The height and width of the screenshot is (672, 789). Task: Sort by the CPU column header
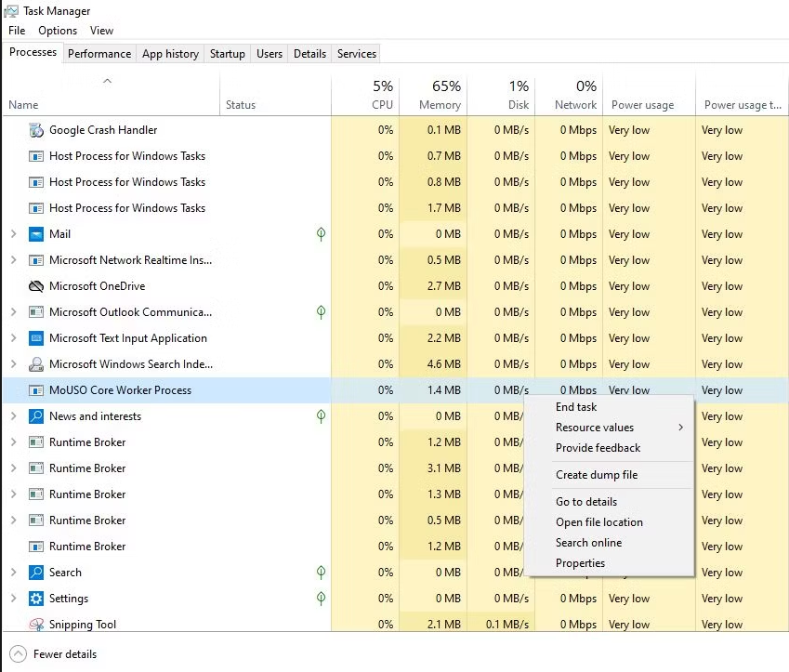[x=365, y=94]
